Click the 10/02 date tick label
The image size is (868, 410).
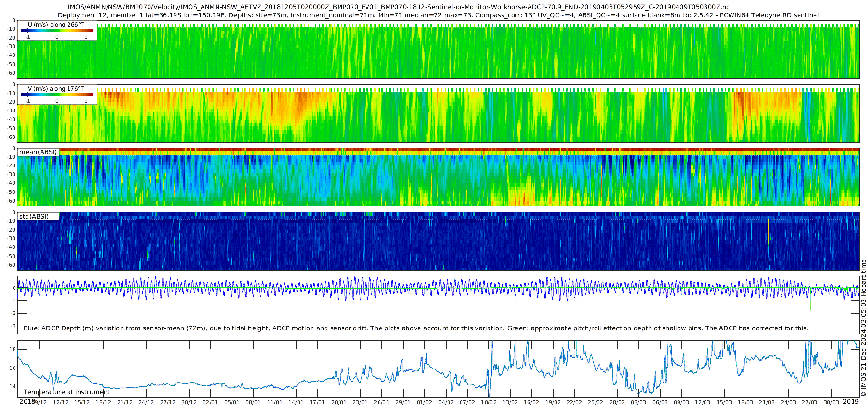(x=488, y=402)
